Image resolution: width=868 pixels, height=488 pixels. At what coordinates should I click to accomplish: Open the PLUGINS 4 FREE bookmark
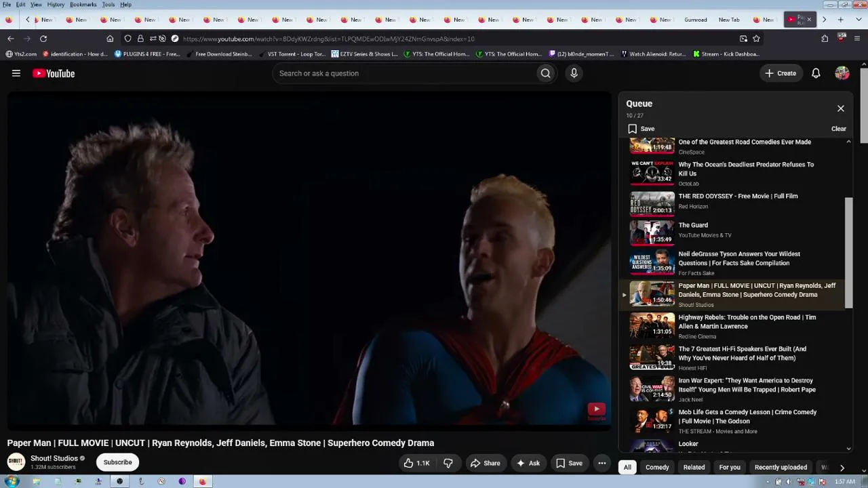147,54
